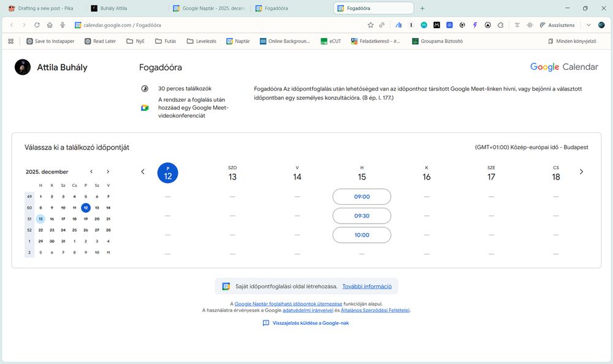Image resolution: width=613 pixels, height=364 pixels.
Task: Open the Save to Instapaper bookmark
Action: [x=50, y=41]
